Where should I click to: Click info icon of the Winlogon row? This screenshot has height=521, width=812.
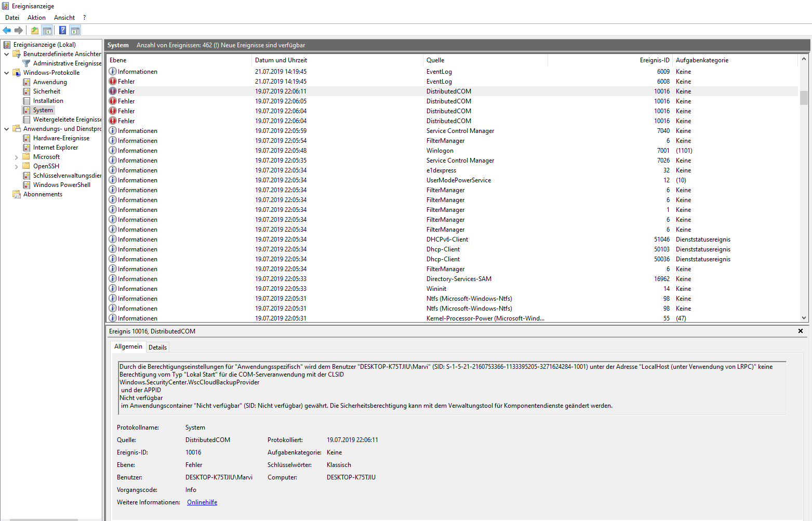(x=113, y=150)
